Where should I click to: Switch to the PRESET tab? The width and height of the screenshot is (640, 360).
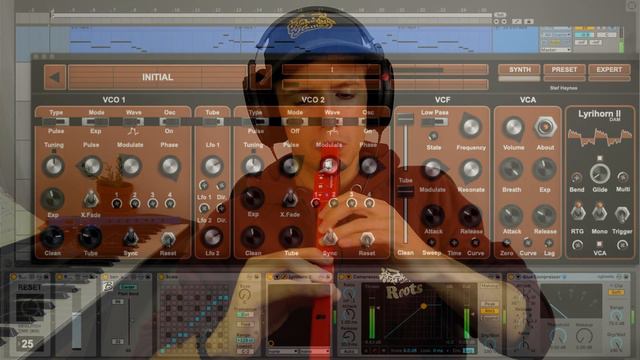tap(564, 69)
